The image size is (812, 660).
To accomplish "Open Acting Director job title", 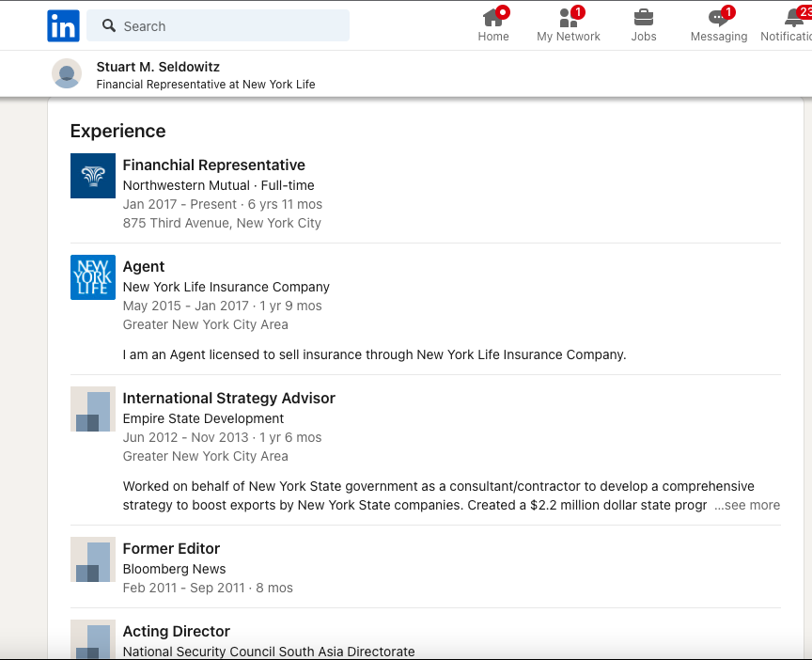I will coord(177,632).
